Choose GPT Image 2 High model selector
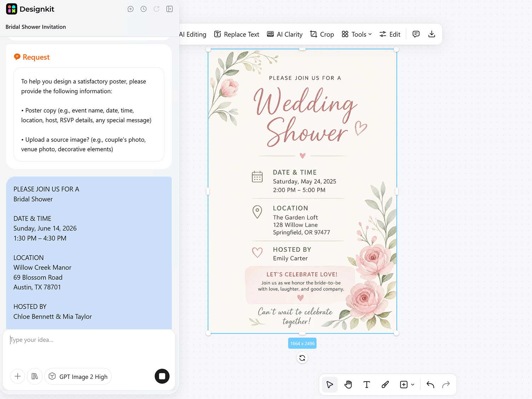The height and width of the screenshot is (399, 532). (78, 376)
